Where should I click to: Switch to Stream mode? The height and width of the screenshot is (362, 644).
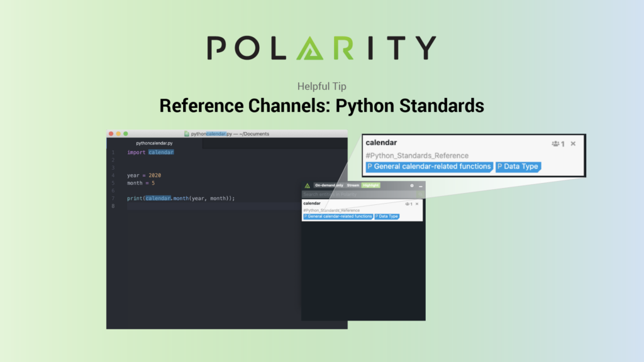[x=353, y=185]
